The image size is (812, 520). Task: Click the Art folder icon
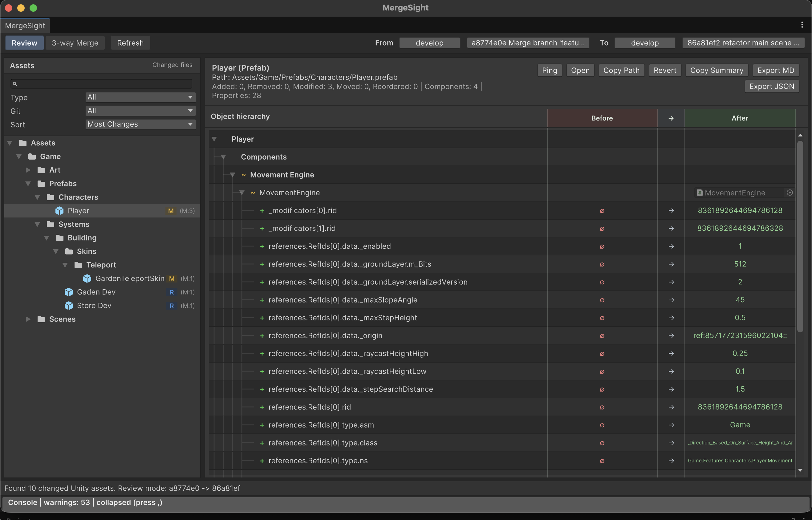(x=41, y=170)
